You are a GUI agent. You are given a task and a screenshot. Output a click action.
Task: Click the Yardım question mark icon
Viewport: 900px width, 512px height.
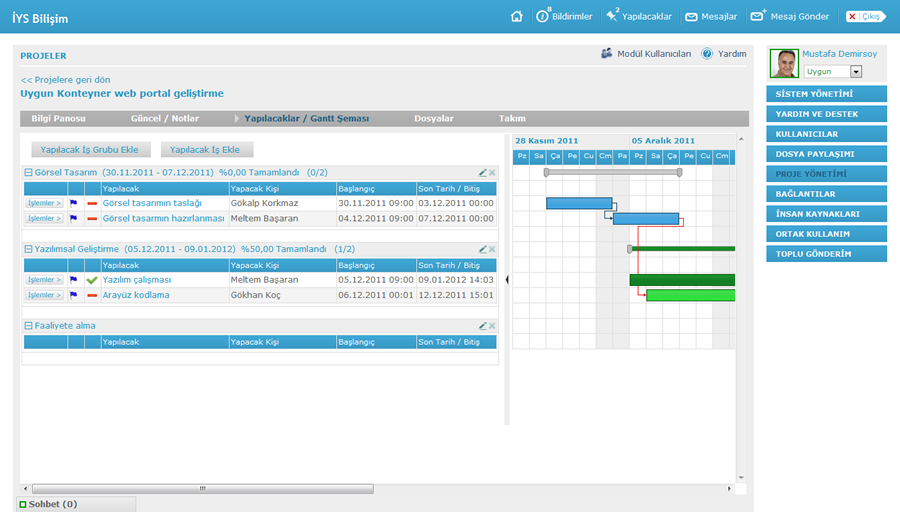point(707,54)
